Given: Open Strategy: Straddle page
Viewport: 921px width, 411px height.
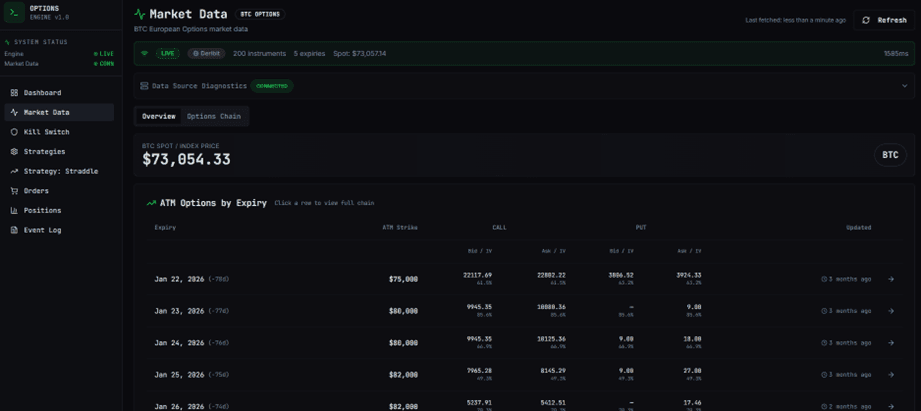Looking at the screenshot, I should pos(59,171).
